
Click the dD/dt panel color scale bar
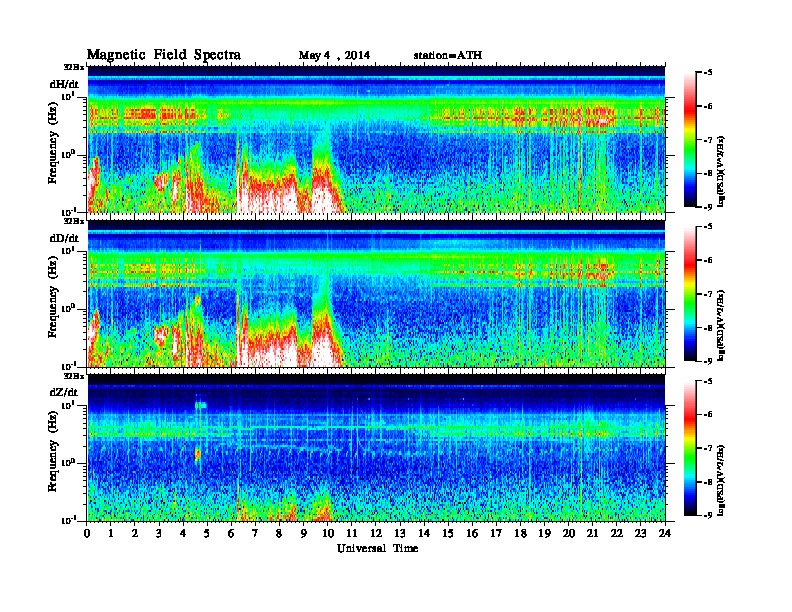click(690, 293)
